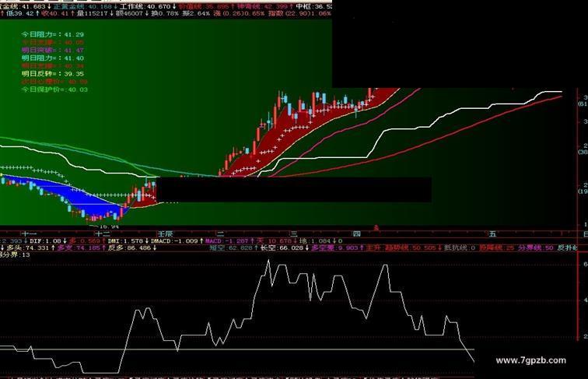Jump to the 四 month marker
588x379 pixels.
tap(357, 234)
